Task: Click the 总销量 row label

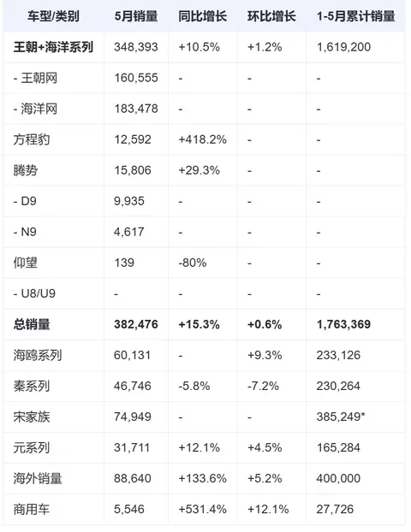Action: point(32,324)
